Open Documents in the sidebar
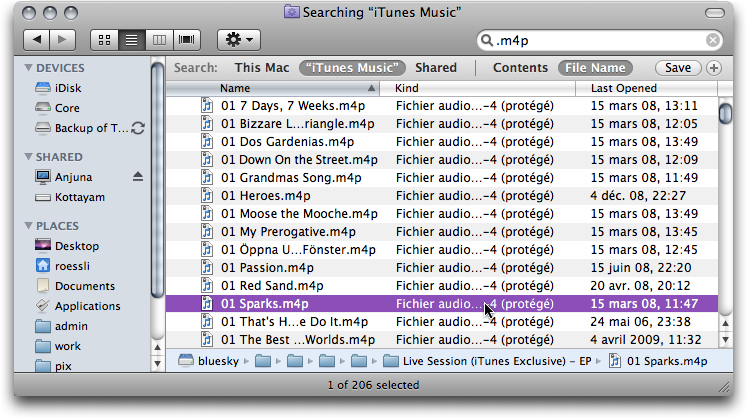 85,286
